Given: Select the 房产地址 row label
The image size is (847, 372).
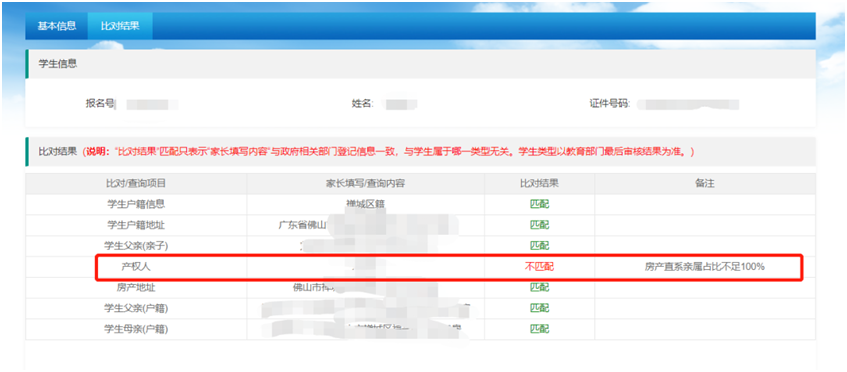Looking at the screenshot, I should 136,287.
